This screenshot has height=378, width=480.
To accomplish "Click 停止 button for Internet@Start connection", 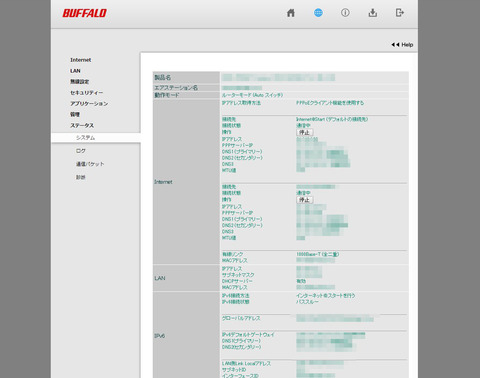I will 304,132.
